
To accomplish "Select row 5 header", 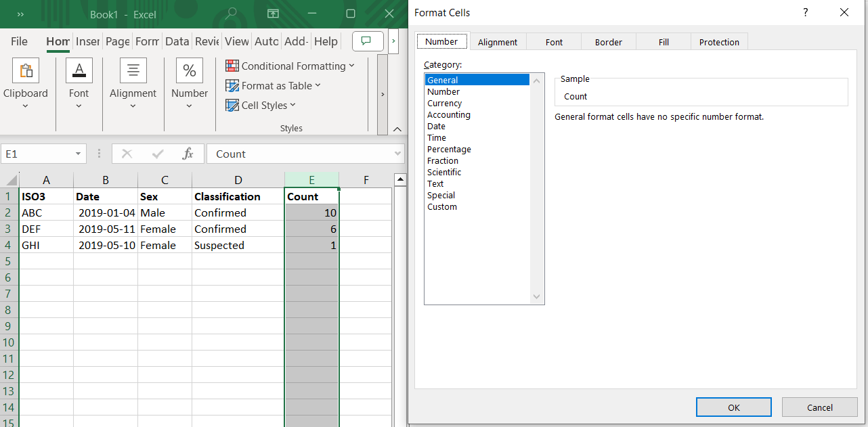I will (9, 261).
